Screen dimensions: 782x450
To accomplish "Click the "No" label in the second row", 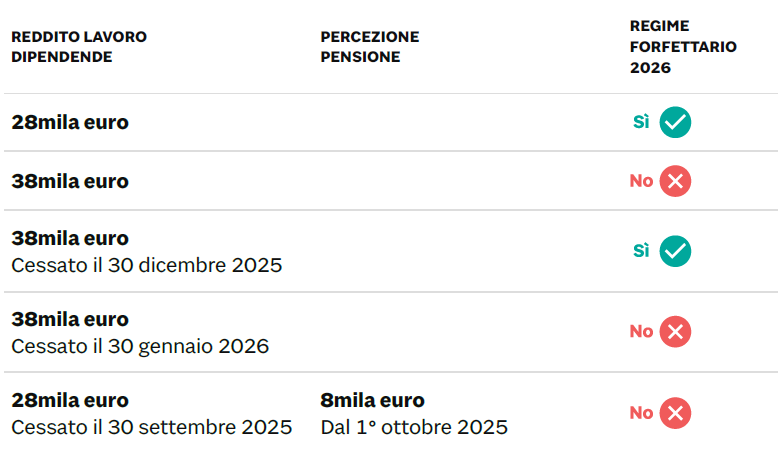I will coord(641,181).
